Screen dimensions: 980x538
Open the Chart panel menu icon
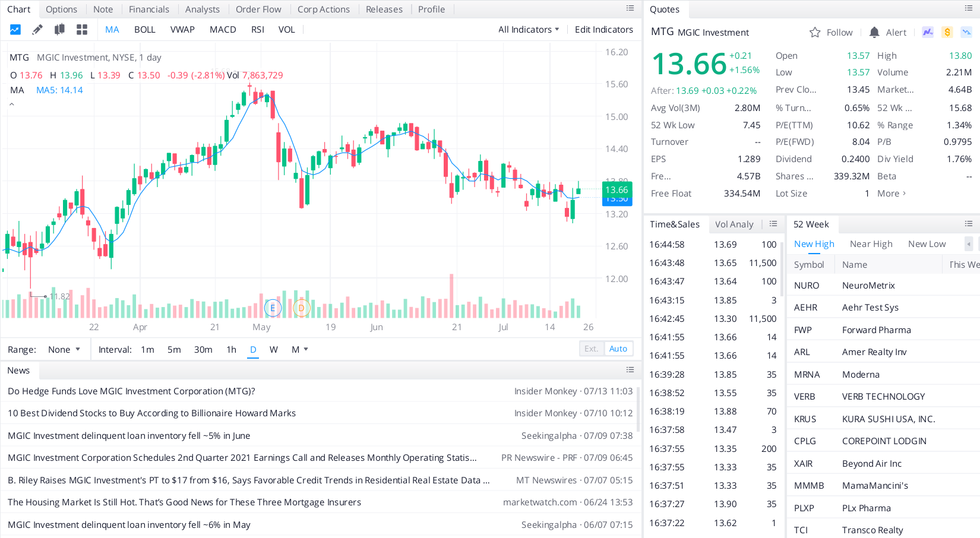pos(630,8)
